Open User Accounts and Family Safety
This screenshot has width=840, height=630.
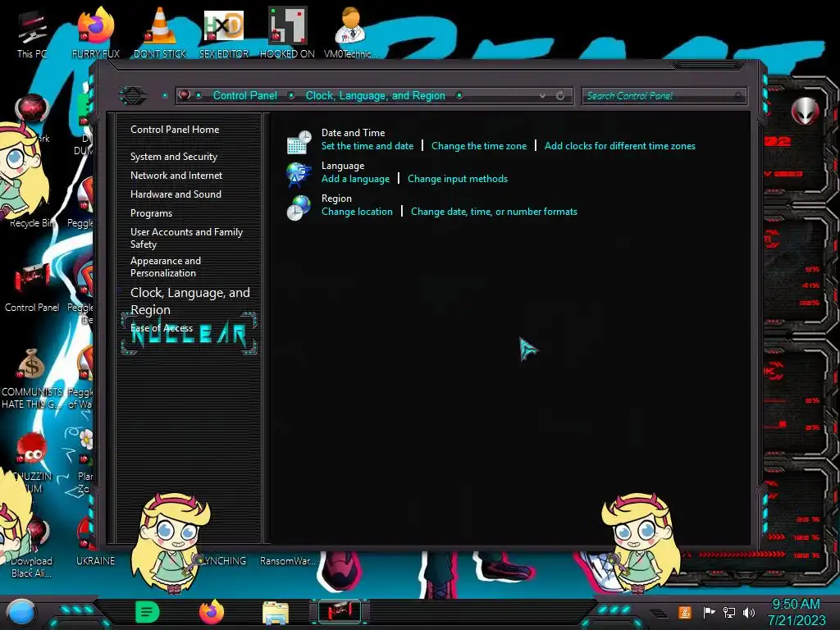click(186, 238)
